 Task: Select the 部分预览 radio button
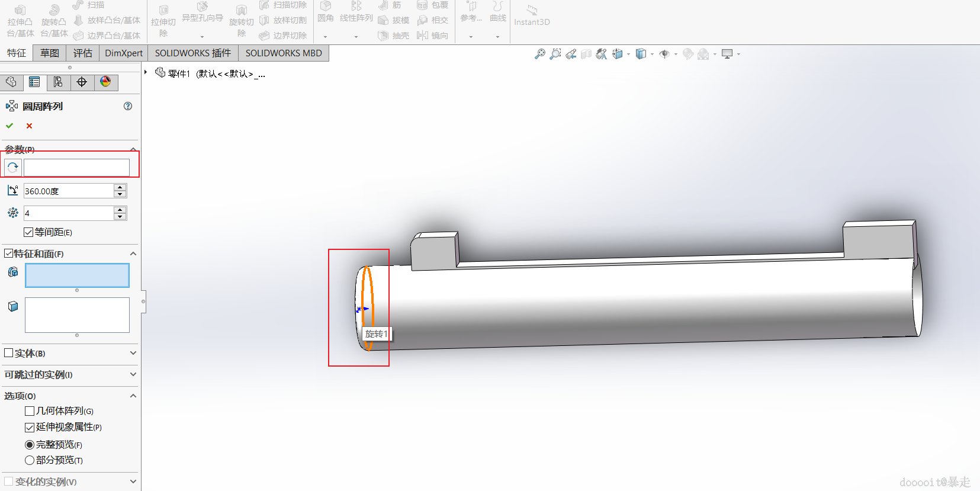click(30, 460)
